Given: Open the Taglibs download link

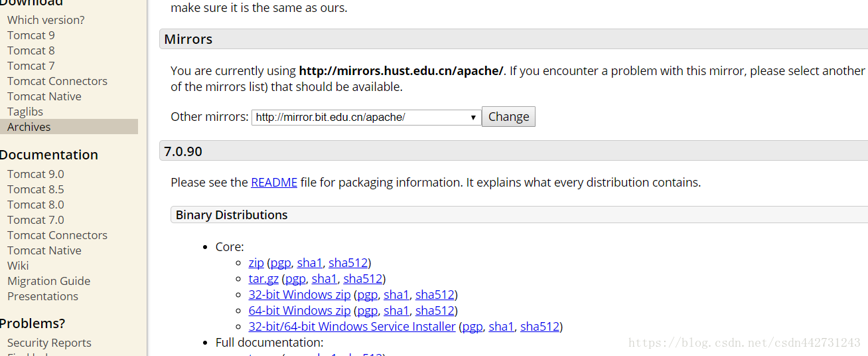Looking at the screenshot, I should (x=25, y=112).
